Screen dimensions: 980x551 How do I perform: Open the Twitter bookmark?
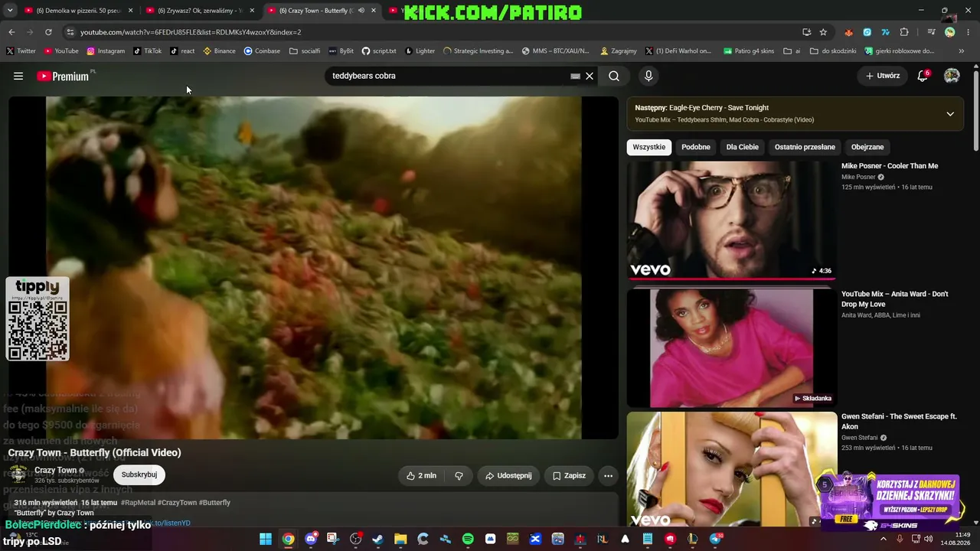coord(21,51)
